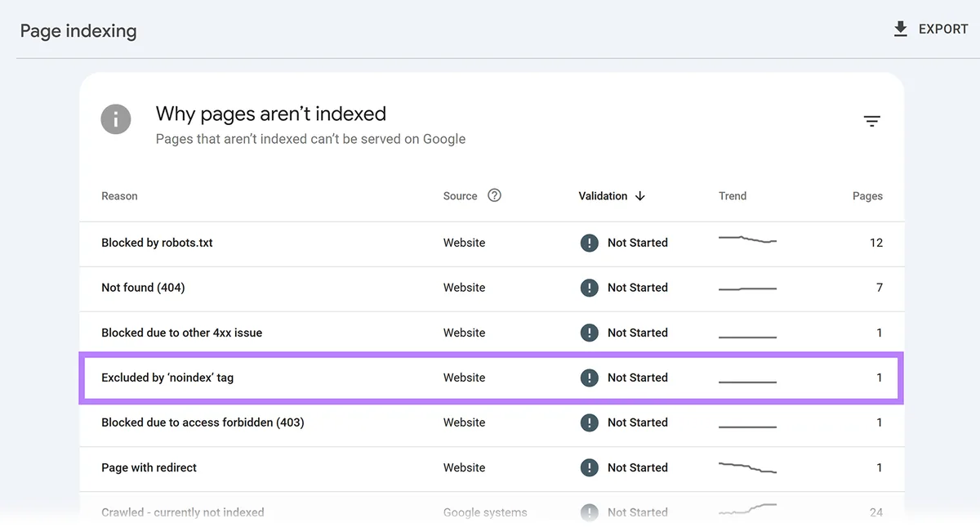Click the info icon beside Why pages aren't indexed
This screenshot has width=980, height=532.
point(116,119)
